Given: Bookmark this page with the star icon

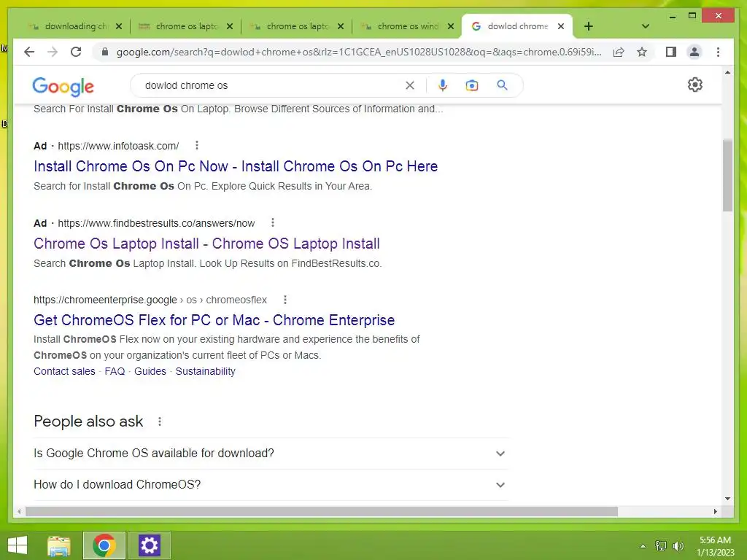Looking at the screenshot, I should point(642,52).
